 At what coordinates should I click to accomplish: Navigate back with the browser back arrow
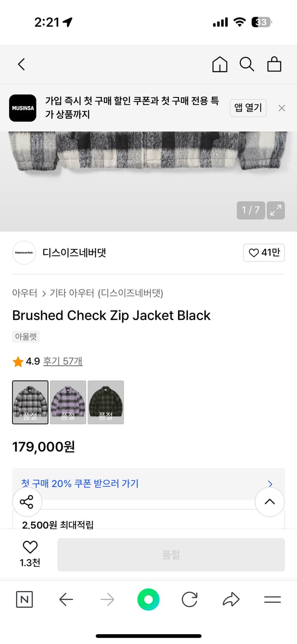(66, 599)
